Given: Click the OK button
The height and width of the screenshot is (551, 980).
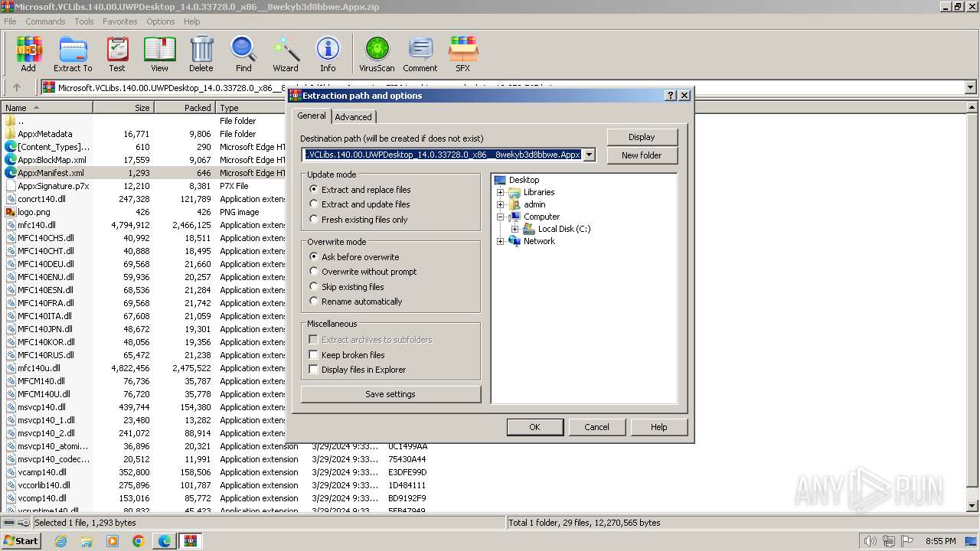Looking at the screenshot, I should click(x=534, y=427).
